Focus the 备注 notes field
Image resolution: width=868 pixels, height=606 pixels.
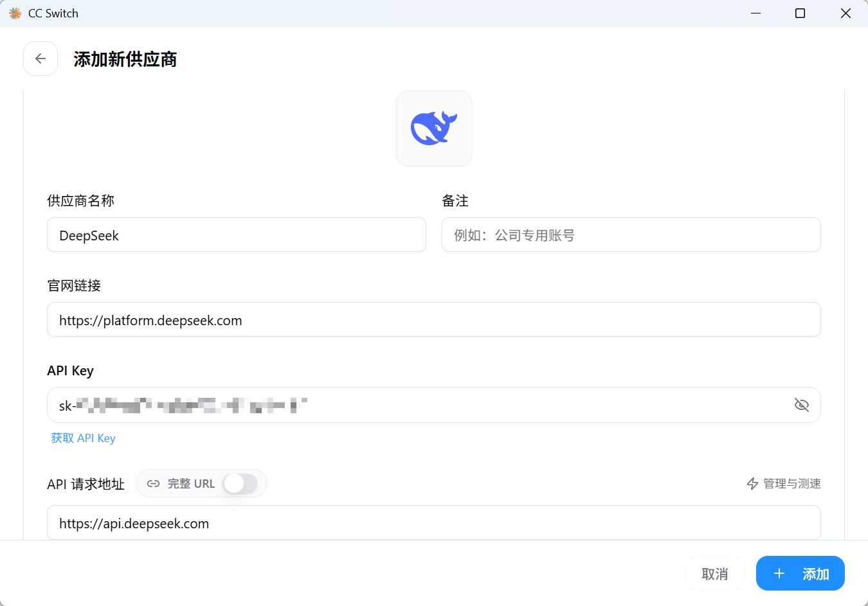[x=631, y=235]
